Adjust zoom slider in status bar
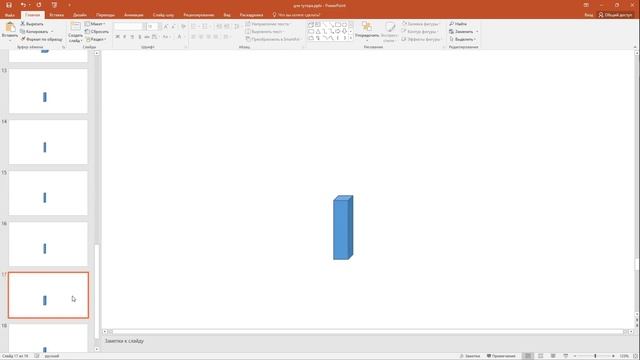 click(594, 356)
